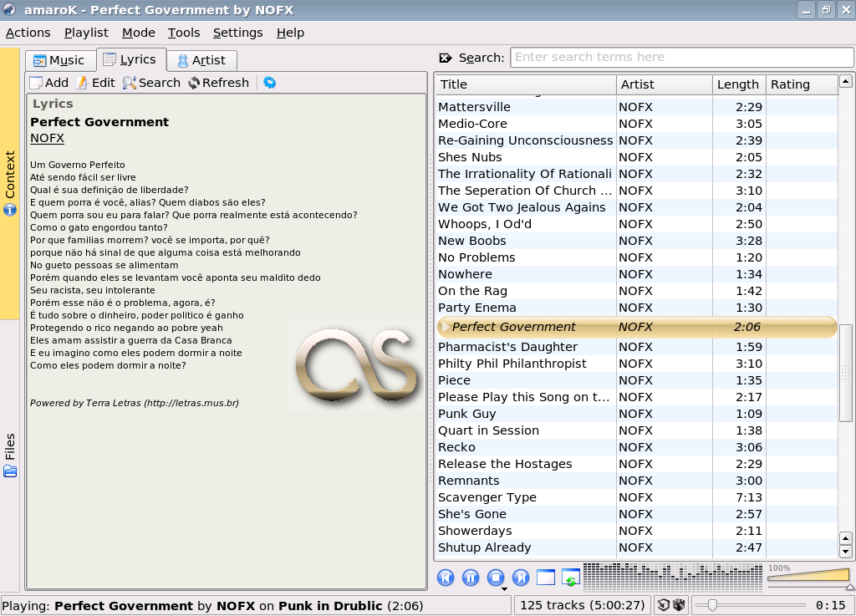856x616 pixels.
Task: Toggle repeat playlist icon in status bar
Action: click(663, 605)
